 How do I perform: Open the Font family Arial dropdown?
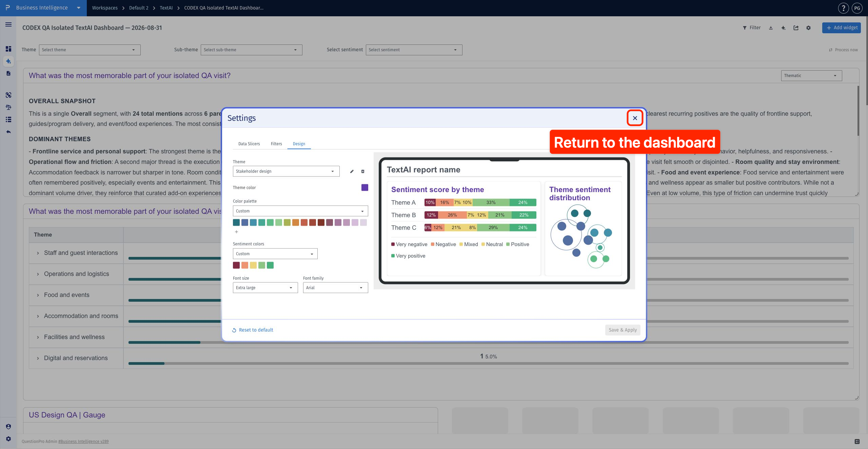click(x=335, y=288)
